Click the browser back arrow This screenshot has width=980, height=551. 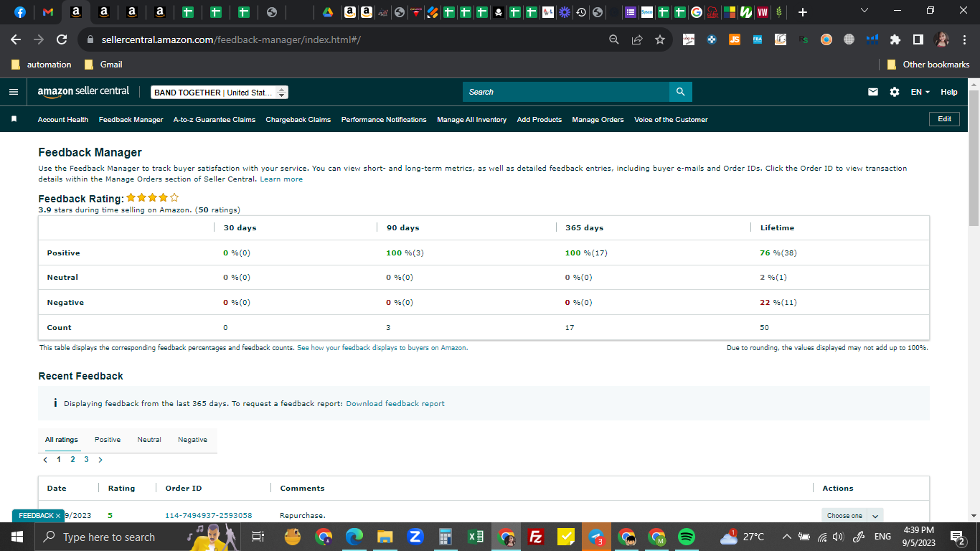[x=16, y=39]
